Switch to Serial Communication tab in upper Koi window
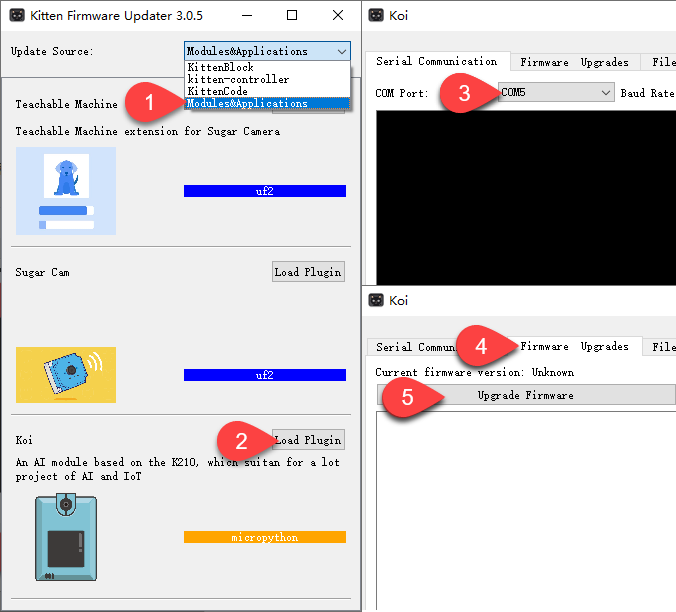Viewport: 676px width, 612px height. [437, 61]
